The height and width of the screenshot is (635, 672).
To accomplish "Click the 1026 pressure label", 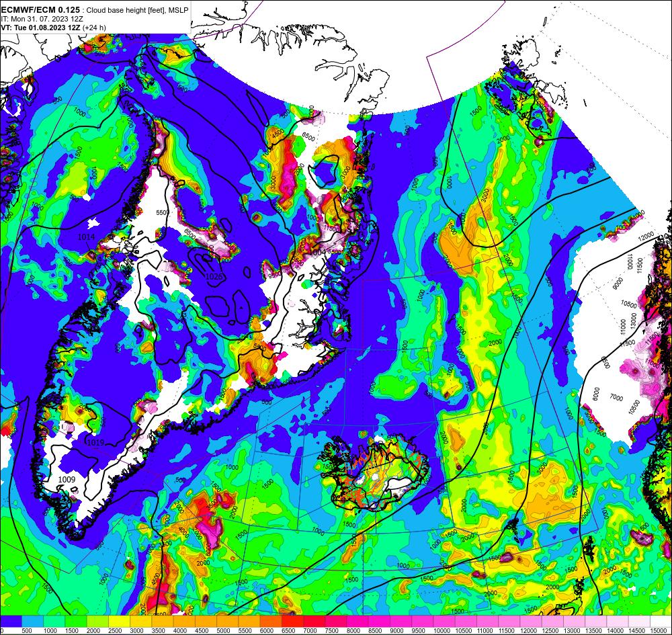I will click(x=214, y=277).
